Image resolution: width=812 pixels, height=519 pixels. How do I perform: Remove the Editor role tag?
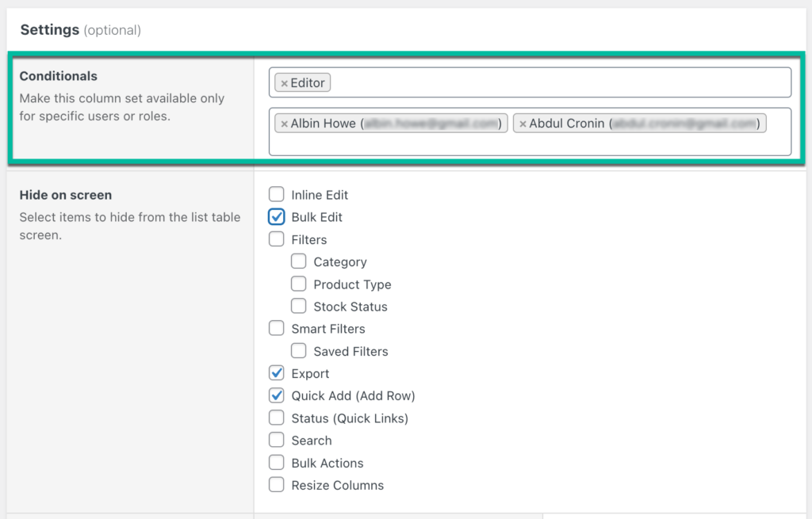(285, 82)
